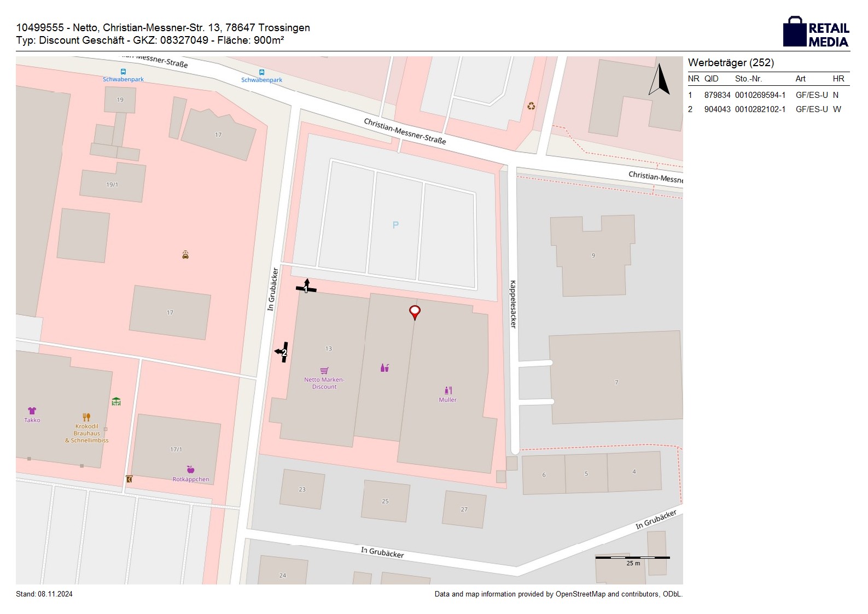Click the Rotkäppchen apple icon

pyautogui.click(x=190, y=470)
